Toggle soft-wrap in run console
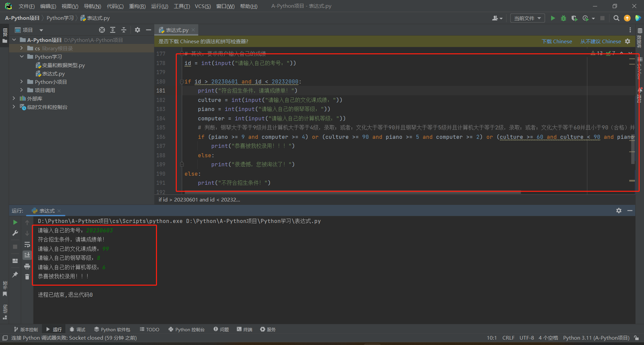 click(27, 245)
